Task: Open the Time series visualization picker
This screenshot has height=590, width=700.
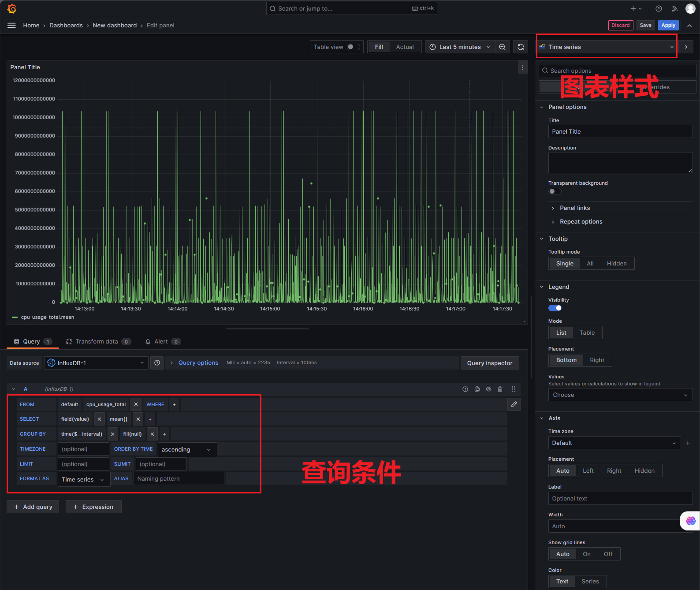Action: pyautogui.click(x=607, y=47)
